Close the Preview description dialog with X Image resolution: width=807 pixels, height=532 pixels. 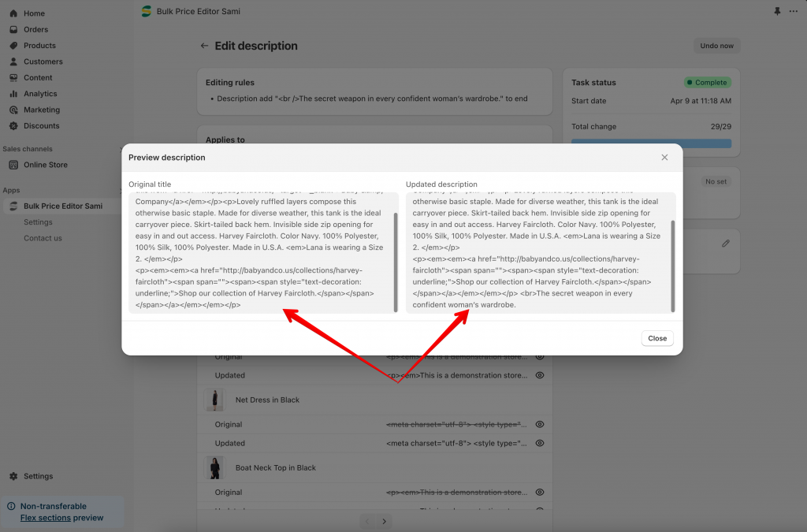[x=664, y=158]
